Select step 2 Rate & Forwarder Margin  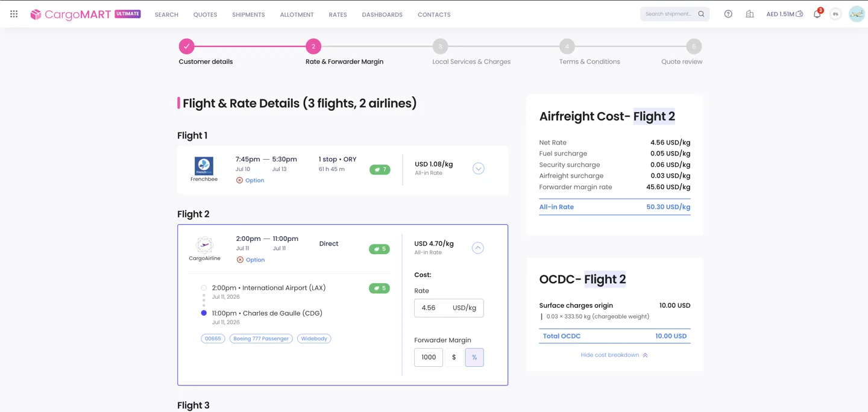pos(313,46)
